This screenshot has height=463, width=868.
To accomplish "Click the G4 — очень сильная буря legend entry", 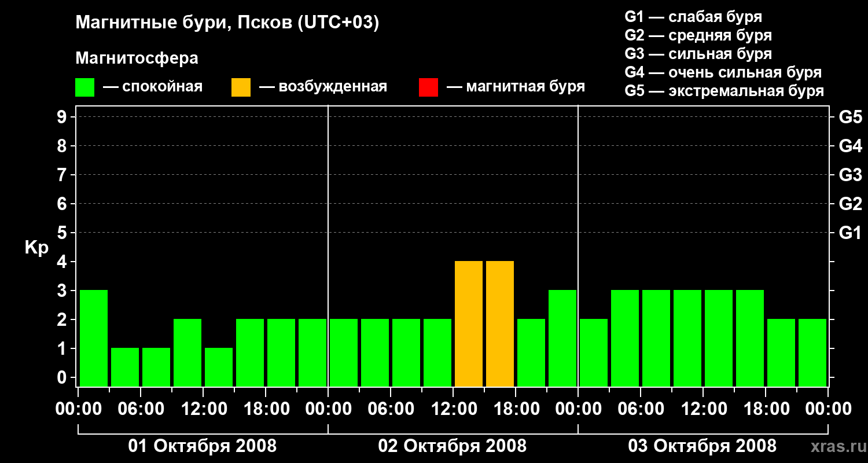I will click(x=723, y=72).
